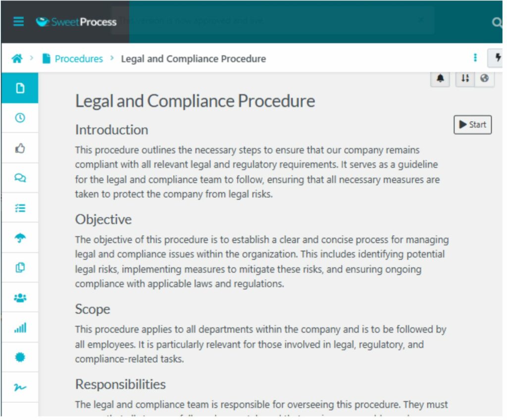Click the globe sharing icon
Screen dimensions: 507x420
(484, 78)
